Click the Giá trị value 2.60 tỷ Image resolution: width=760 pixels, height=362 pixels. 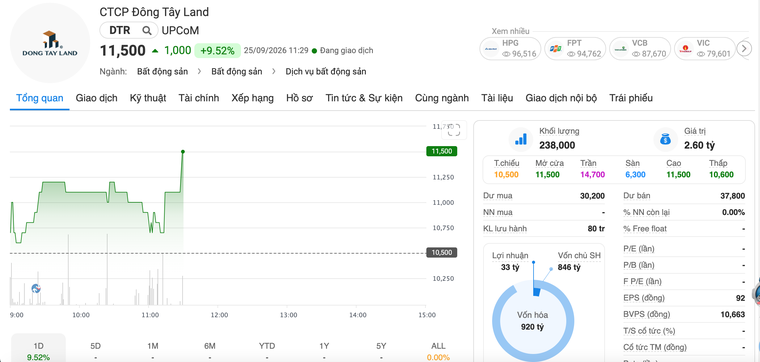[699, 145]
